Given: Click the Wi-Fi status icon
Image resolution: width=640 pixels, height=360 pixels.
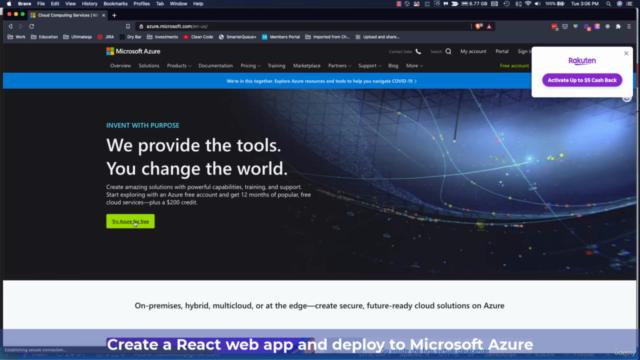Looking at the screenshot, I should (528, 4).
